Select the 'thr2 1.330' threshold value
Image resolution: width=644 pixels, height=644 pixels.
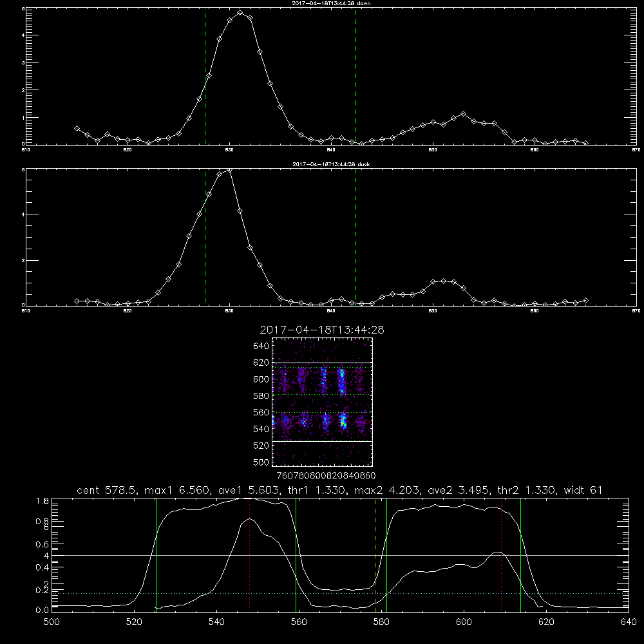(x=527, y=490)
